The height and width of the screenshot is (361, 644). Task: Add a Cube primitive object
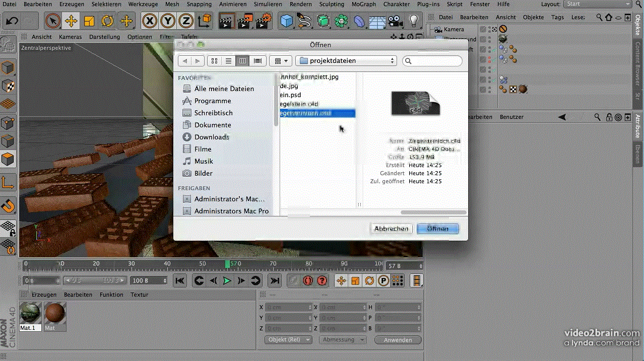tap(287, 21)
